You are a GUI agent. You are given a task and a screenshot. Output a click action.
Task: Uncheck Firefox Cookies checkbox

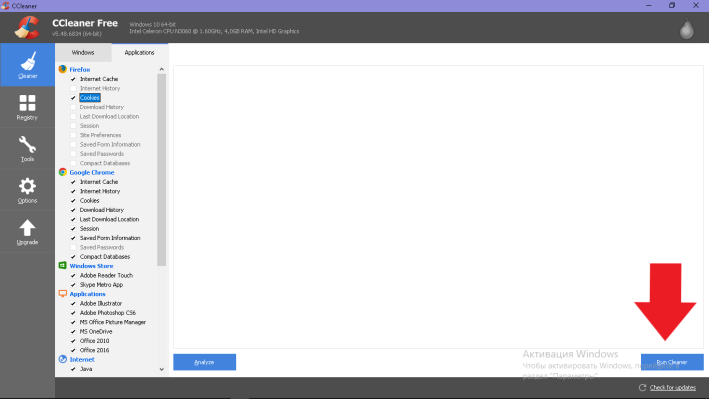coord(73,98)
